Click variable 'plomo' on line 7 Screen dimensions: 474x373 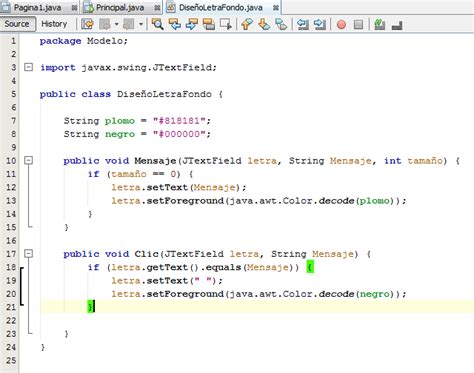(x=120, y=121)
